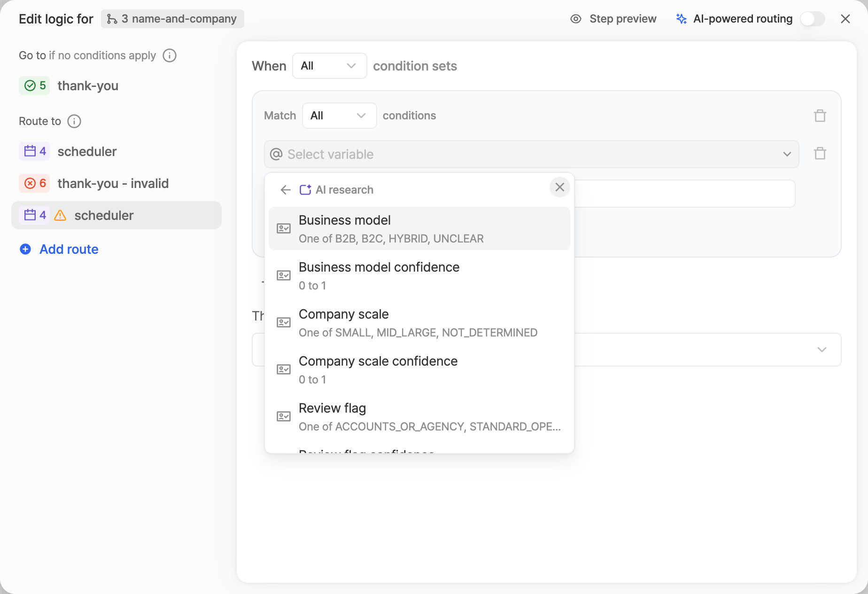
Task: Click the AI-powered routing sparkle icon
Action: (x=681, y=19)
